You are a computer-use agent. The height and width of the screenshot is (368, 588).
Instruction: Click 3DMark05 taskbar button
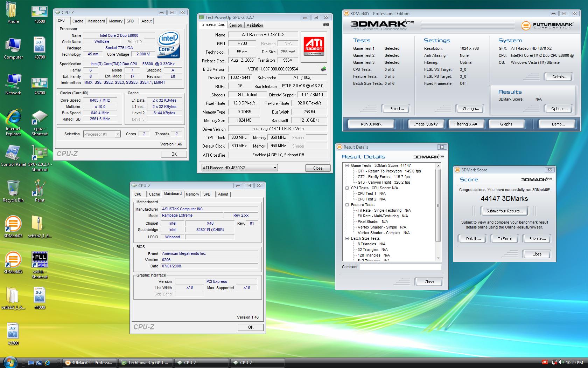90,363
